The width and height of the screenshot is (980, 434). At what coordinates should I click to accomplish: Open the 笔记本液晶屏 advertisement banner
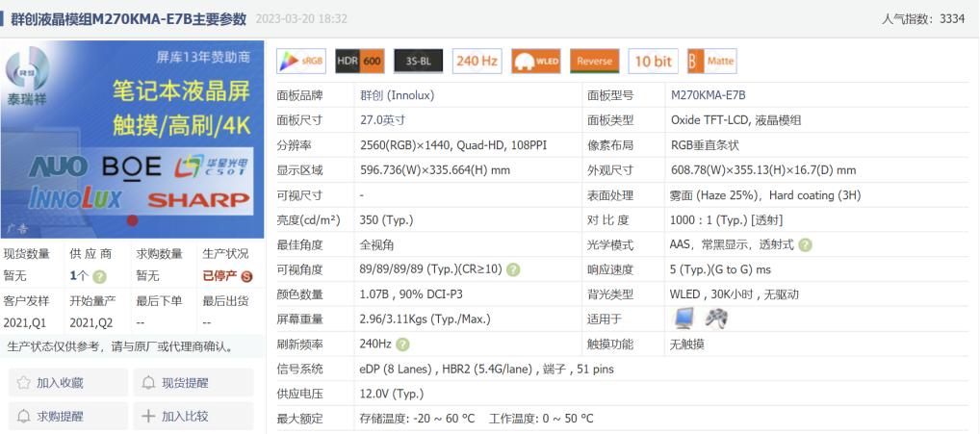click(132, 140)
